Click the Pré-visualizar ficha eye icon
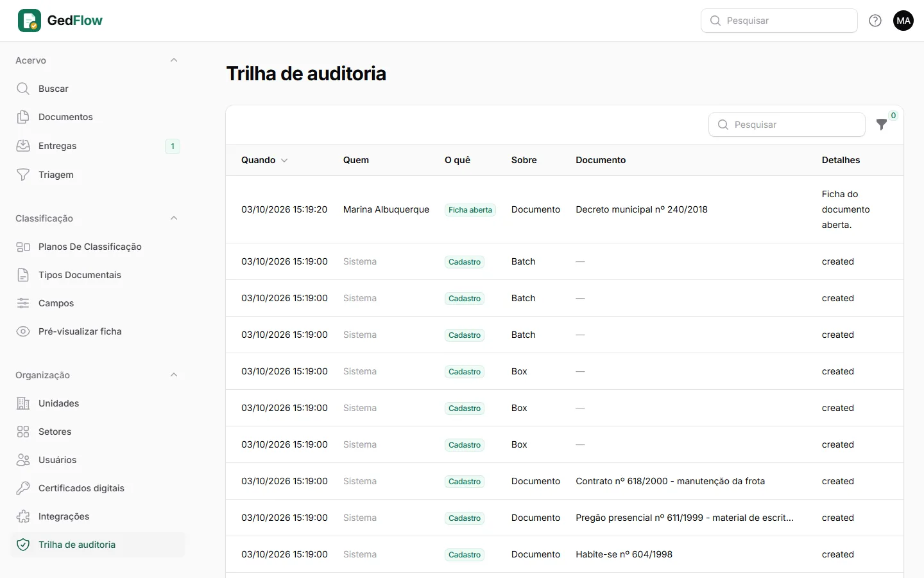924x578 pixels. coord(23,331)
